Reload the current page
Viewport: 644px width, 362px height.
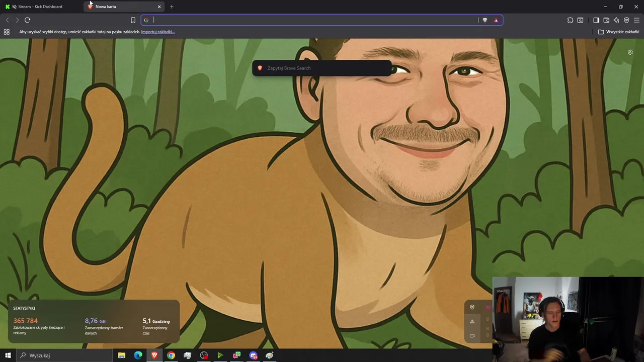pyautogui.click(x=28, y=20)
